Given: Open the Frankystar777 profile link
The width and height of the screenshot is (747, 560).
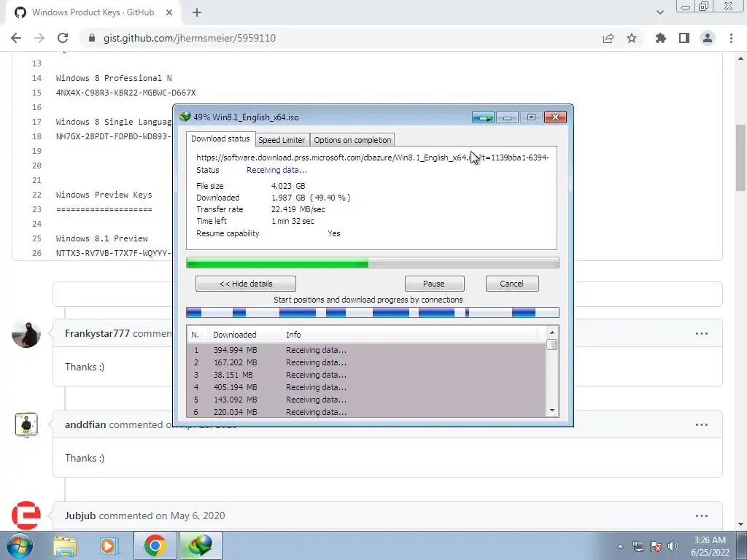Looking at the screenshot, I should coord(97,333).
